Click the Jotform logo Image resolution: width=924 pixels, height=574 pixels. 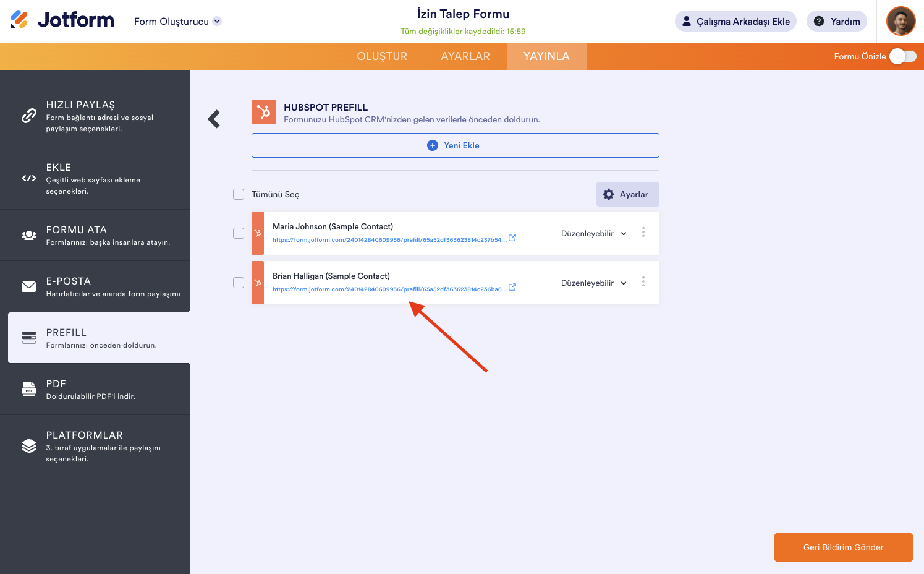click(62, 20)
